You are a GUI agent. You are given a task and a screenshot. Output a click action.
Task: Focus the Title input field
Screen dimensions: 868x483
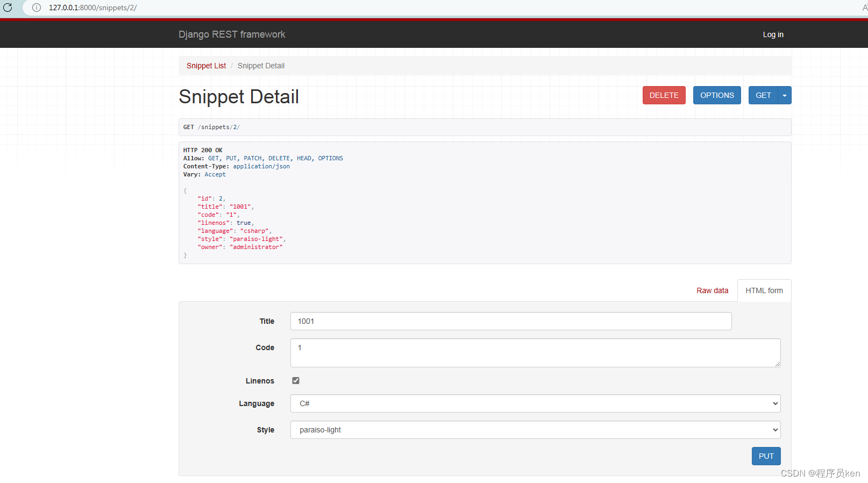point(511,321)
